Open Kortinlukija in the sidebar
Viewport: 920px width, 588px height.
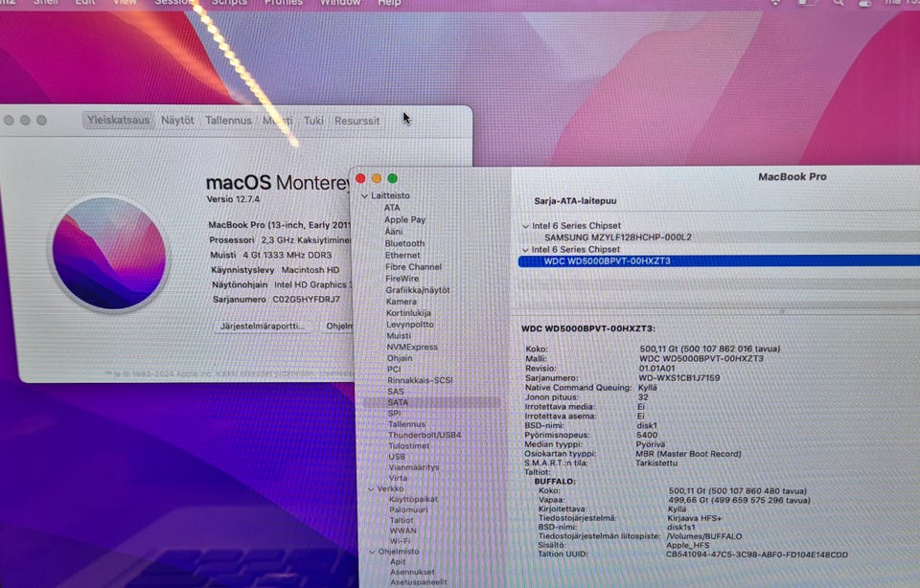[x=408, y=313]
